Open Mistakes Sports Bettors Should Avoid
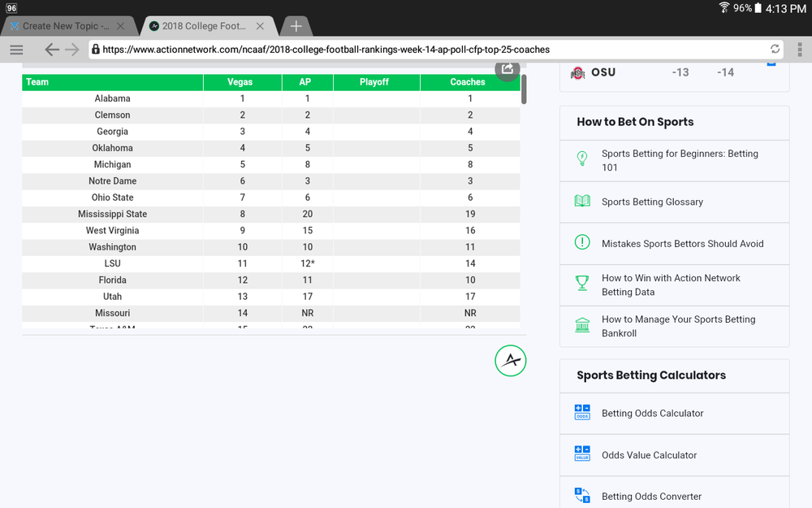Image resolution: width=812 pixels, height=508 pixels. coord(683,244)
